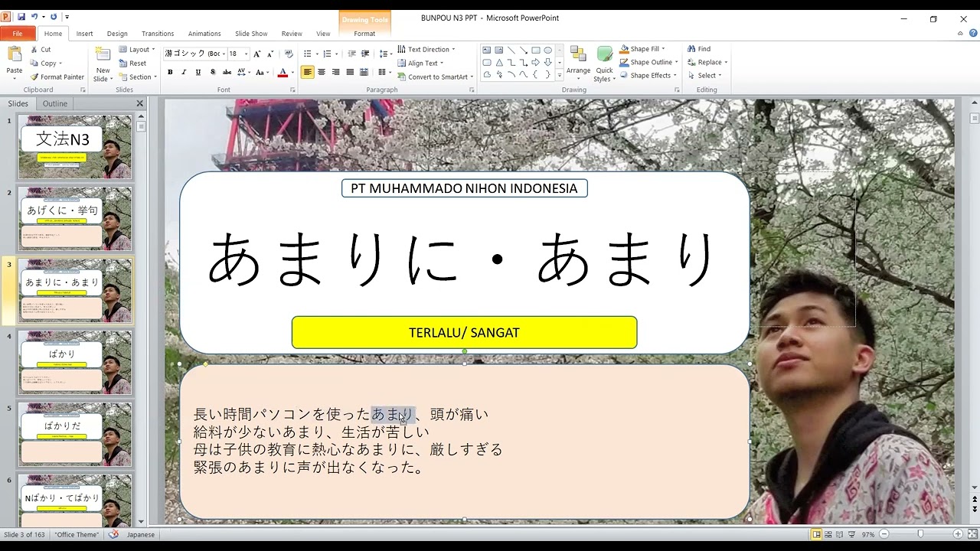980x551 pixels.
Task: Close the Slides pane
Action: 139,103
